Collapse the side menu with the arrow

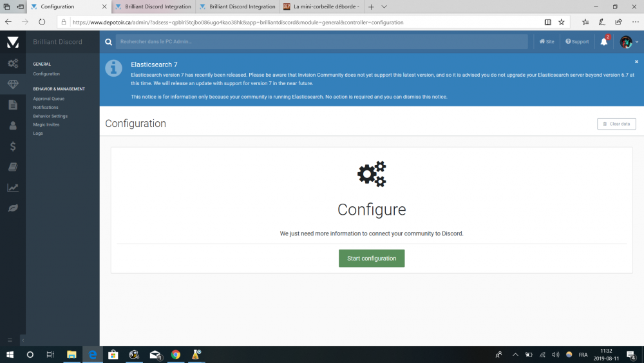point(23,340)
